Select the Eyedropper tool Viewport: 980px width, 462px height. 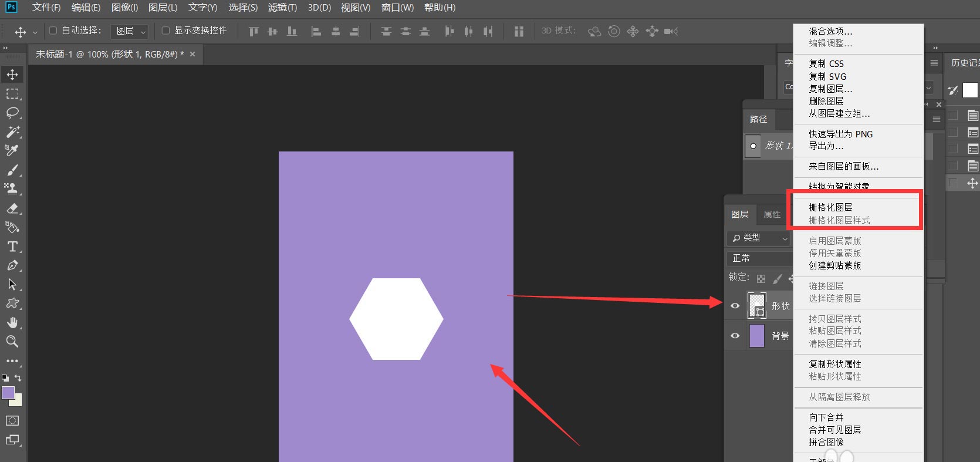[x=12, y=151]
